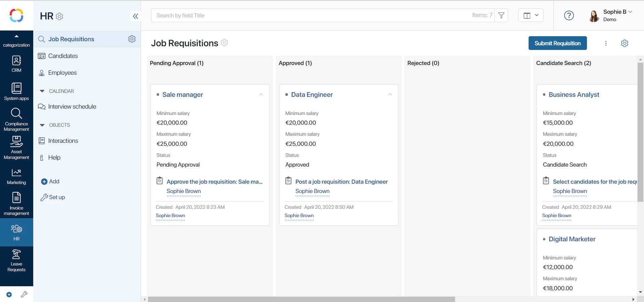Open Invoice management workspace
The image size is (644, 302).
(x=16, y=203)
